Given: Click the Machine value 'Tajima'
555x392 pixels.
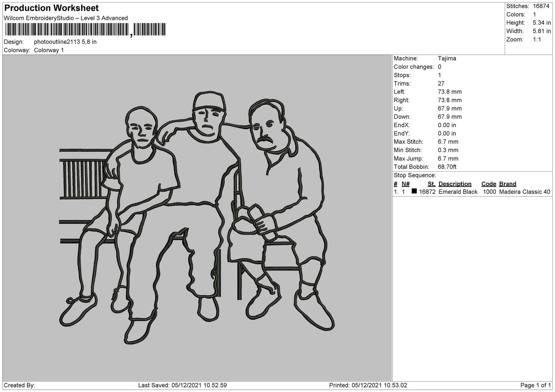Looking at the screenshot, I should (x=447, y=59).
